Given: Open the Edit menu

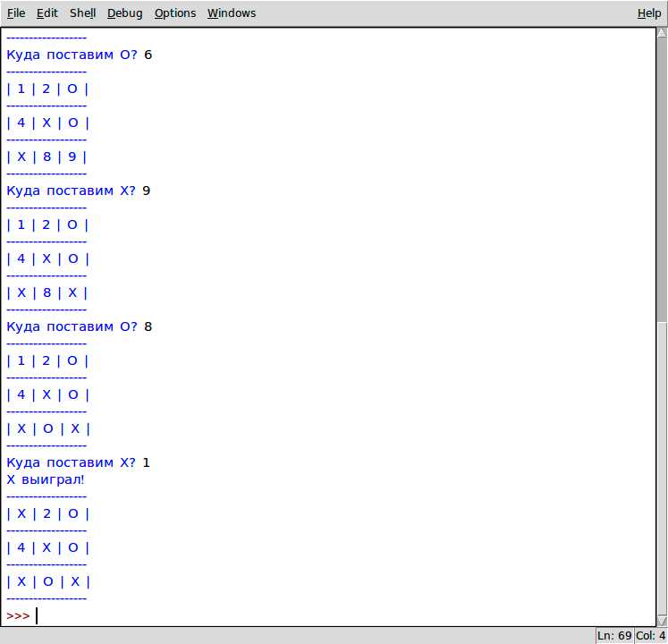Looking at the screenshot, I should (x=47, y=13).
